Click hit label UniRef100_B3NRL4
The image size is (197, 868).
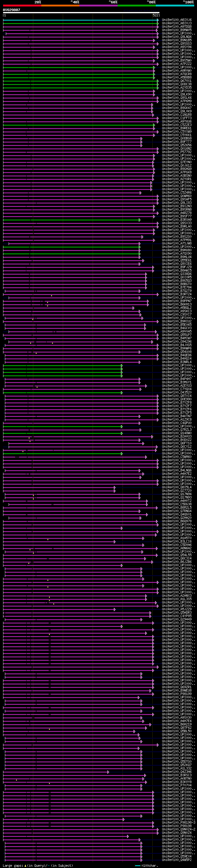(177, 362)
